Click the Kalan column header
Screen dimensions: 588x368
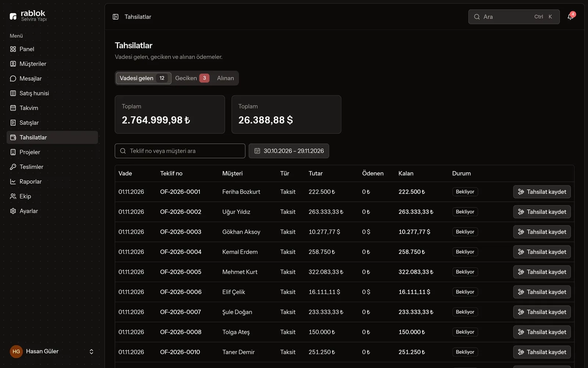click(x=406, y=173)
